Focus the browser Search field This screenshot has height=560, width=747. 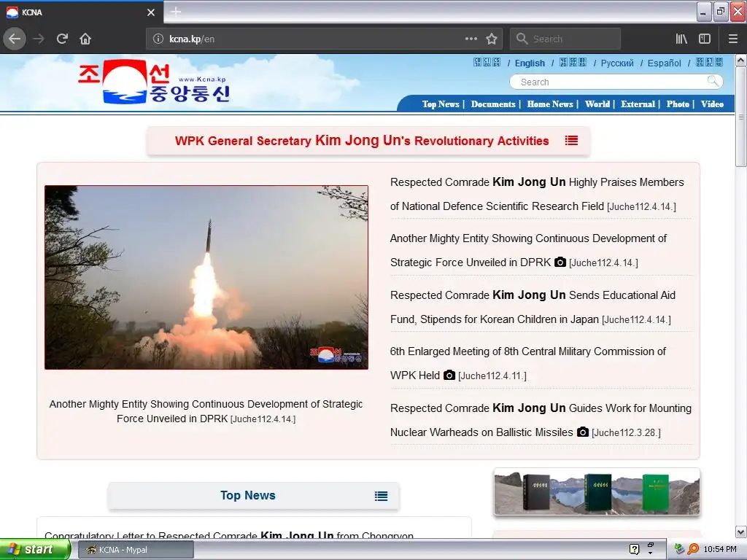pos(565,39)
